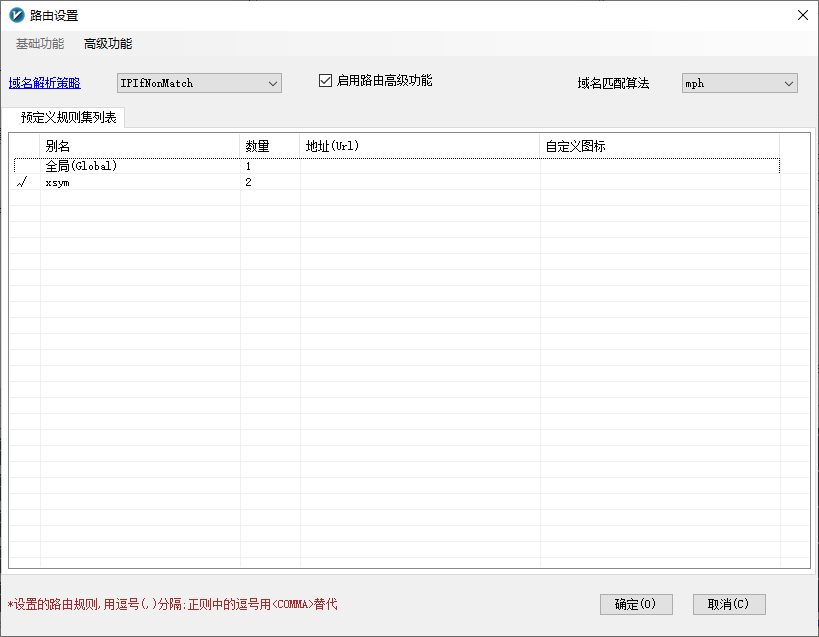819x637 pixels.
Task: Click quantity value 2 for xsym
Action: 248,182
